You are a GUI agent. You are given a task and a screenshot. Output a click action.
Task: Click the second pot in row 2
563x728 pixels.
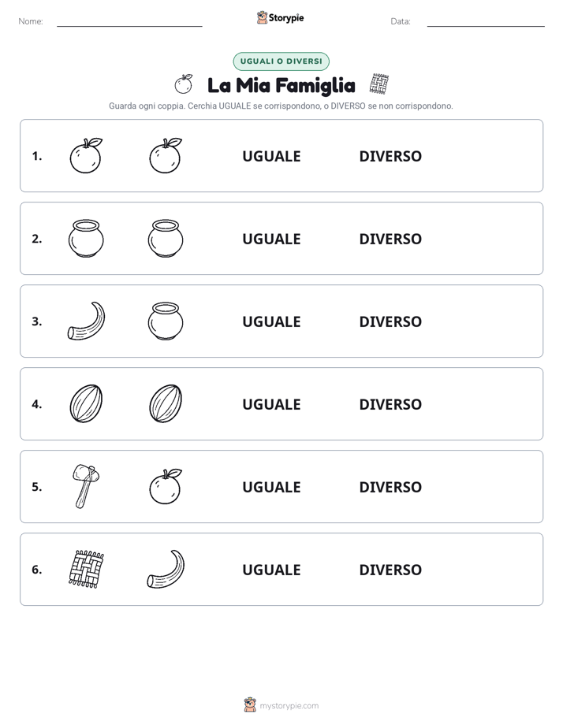click(x=166, y=239)
